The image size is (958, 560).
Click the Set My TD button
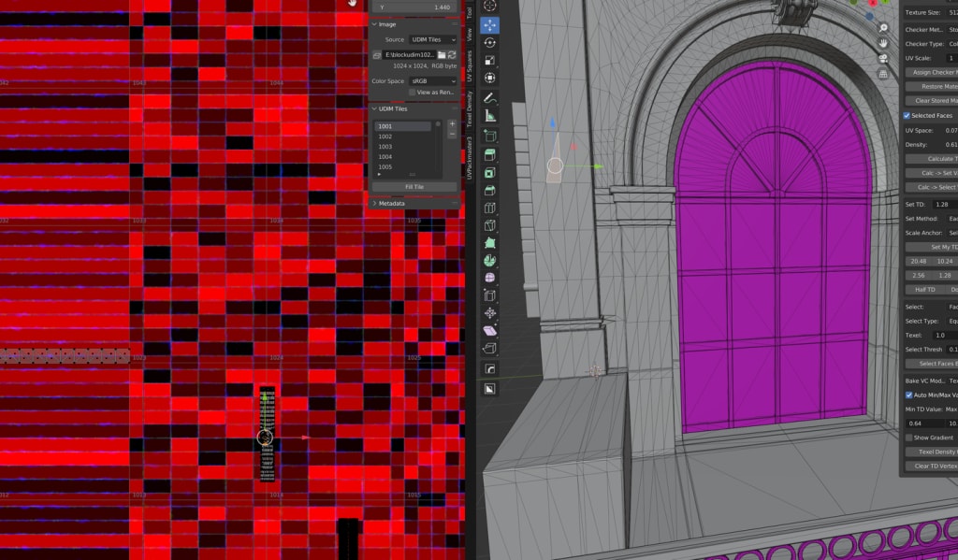click(x=932, y=247)
